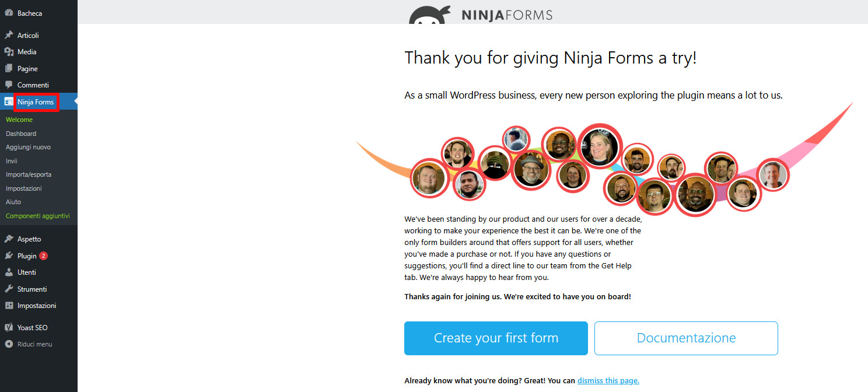The height and width of the screenshot is (392, 868).
Task: Click the Create your first form button
Action: point(496,338)
